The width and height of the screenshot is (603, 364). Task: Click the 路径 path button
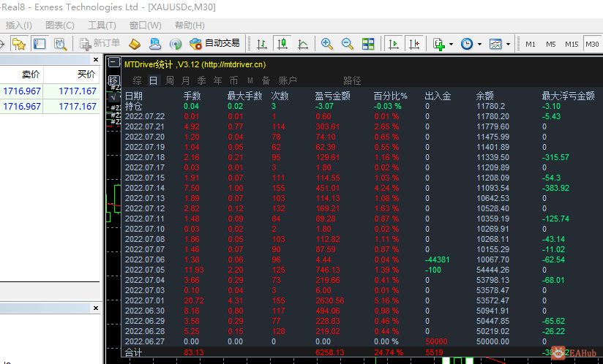pyautogui.click(x=352, y=80)
